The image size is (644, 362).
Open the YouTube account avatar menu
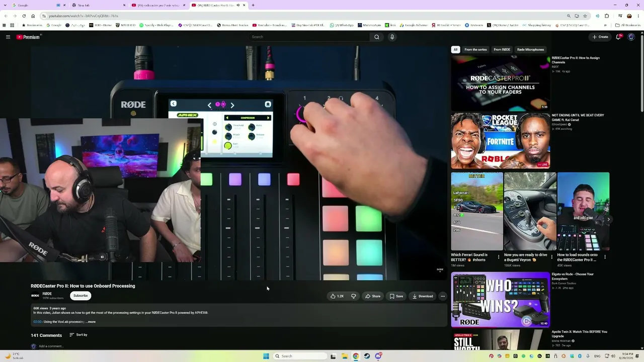pos(631,37)
